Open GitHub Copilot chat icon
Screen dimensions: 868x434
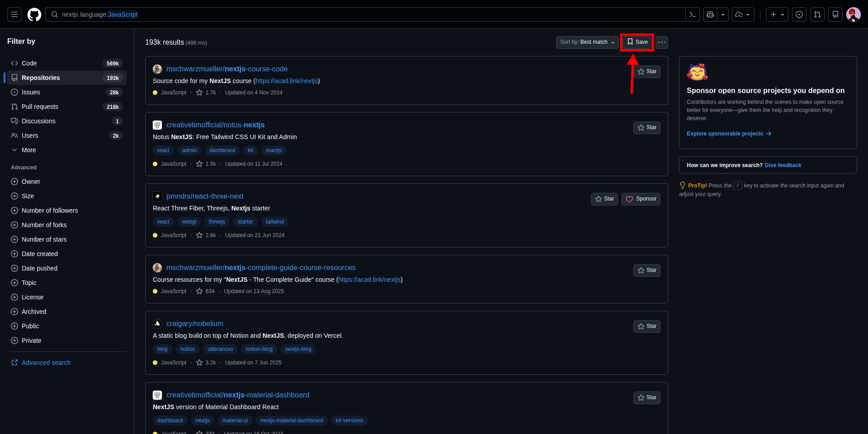(710, 14)
